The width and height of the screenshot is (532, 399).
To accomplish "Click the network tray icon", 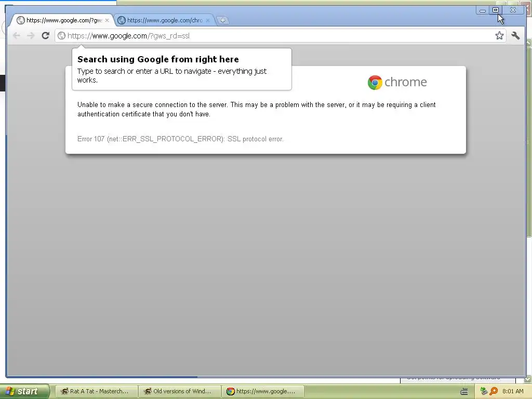I will tap(484, 391).
